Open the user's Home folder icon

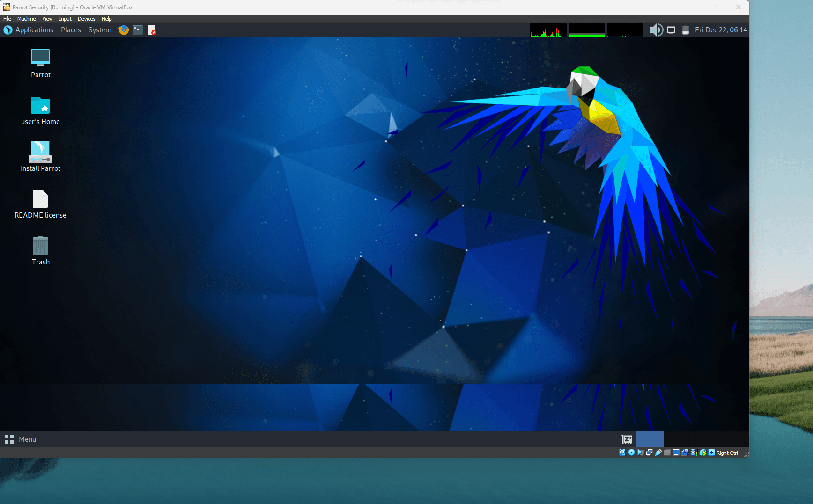(40, 111)
